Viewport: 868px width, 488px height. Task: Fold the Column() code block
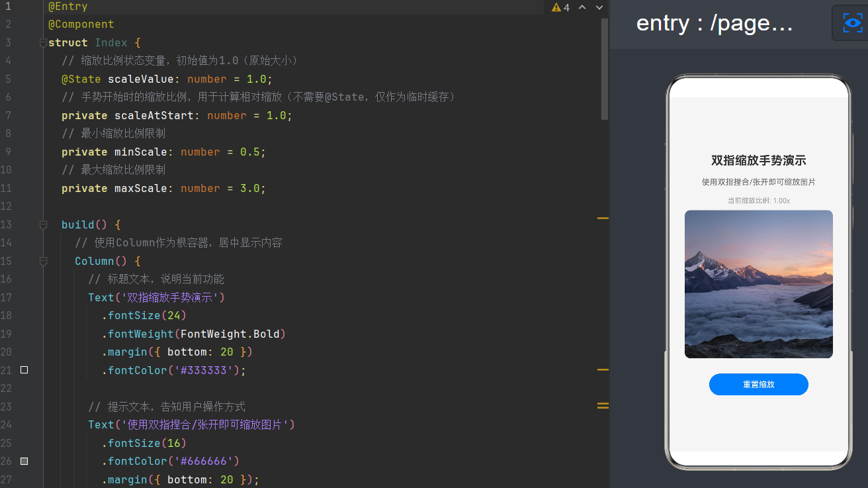click(44, 262)
